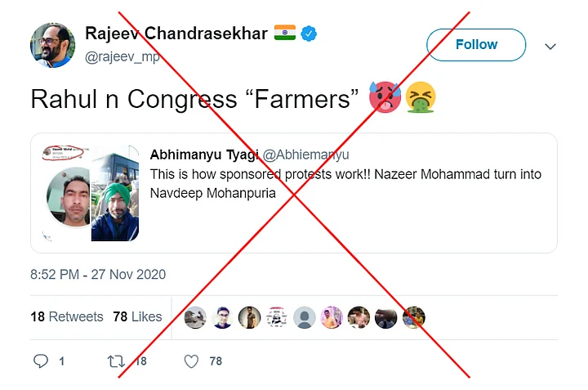The image size is (588, 390).
Task: Click the default gray silhouette liker avatar
Action: coord(304,317)
